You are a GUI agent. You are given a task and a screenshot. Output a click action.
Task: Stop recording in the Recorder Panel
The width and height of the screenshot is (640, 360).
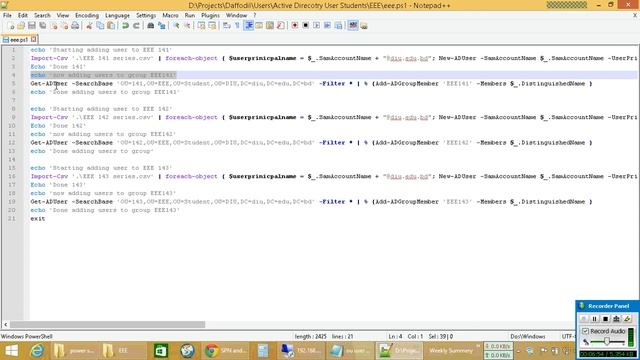tap(605, 319)
